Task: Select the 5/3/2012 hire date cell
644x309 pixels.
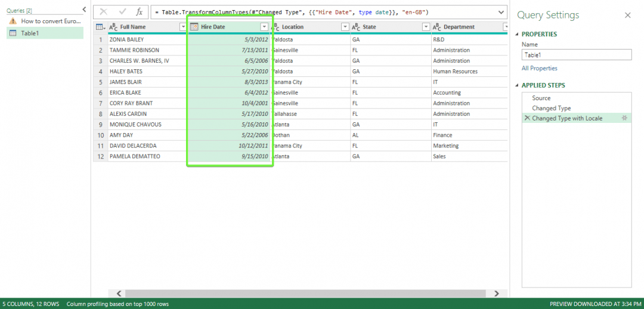Action: [x=229, y=40]
